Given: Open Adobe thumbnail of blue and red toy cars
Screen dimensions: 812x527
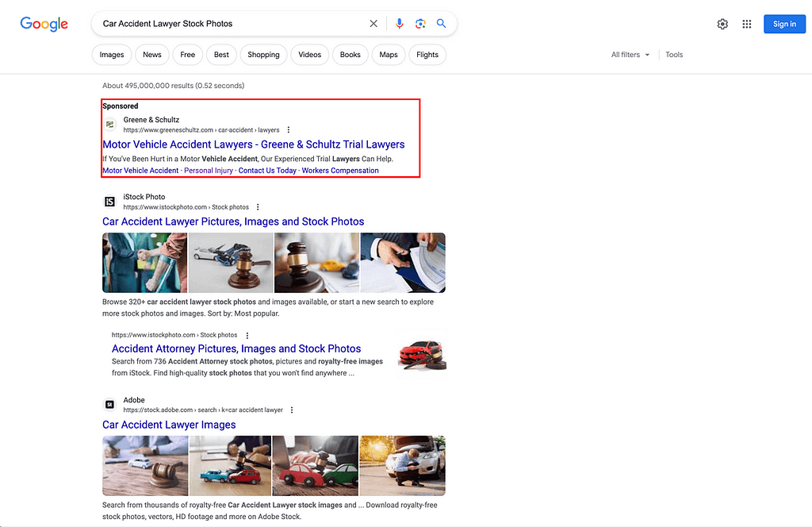Looking at the screenshot, I should coord(231,466).
